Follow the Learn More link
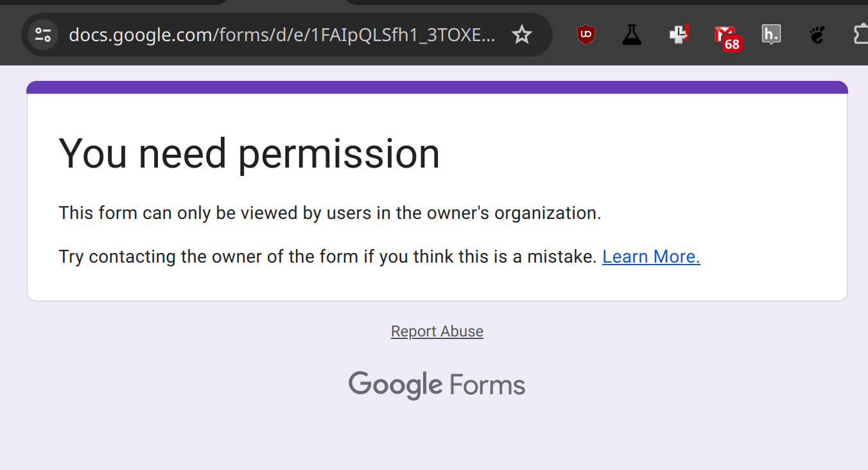The image size is (868, 470). [651, 257]
